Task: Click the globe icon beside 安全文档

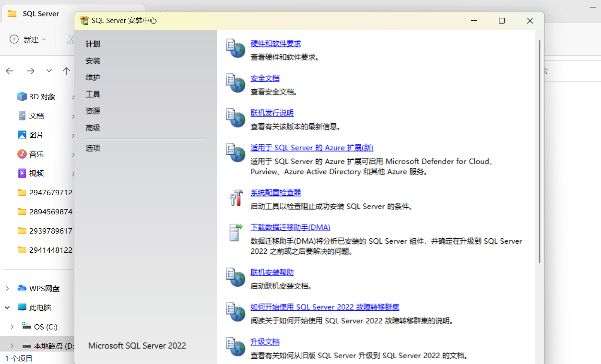Action: (235, 82)
